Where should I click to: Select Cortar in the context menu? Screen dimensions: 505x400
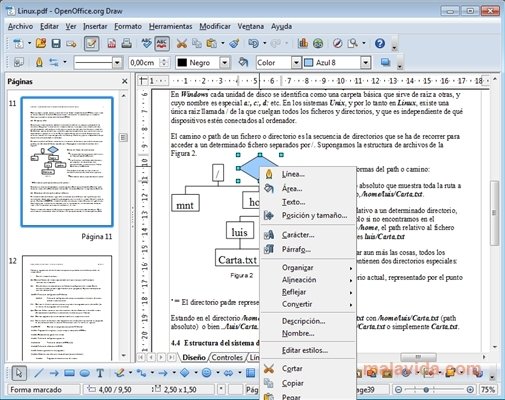click(308, 369)
